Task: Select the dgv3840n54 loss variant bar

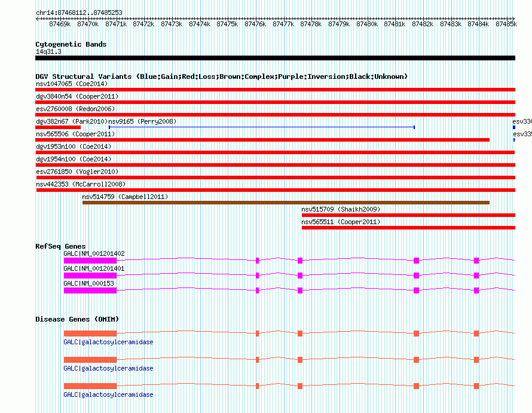Action: 275,102
